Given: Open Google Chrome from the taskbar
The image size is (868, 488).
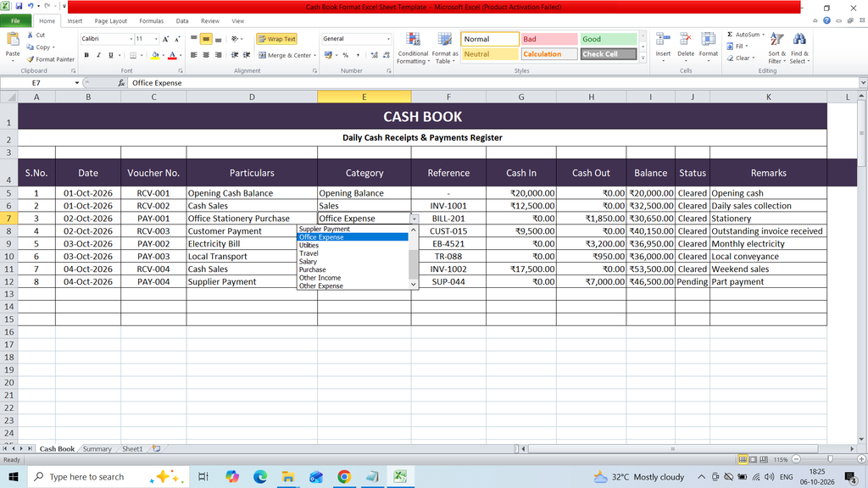Looking at the screenshot, I should point(344,476).
